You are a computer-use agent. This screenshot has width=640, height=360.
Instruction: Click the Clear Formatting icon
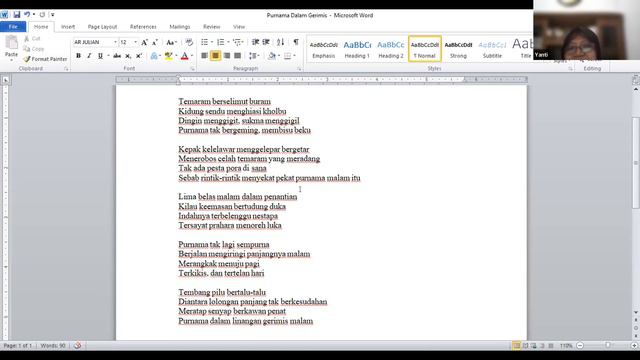click(189, 42)
